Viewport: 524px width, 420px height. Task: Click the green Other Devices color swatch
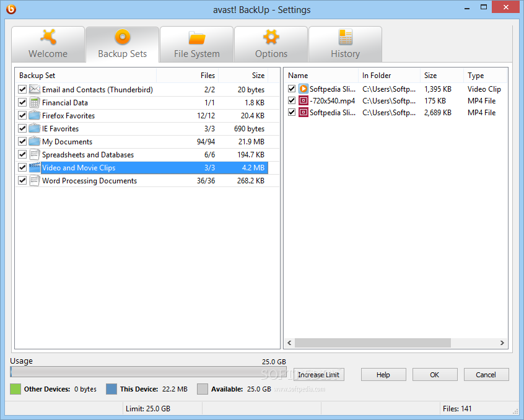point(15,389)
